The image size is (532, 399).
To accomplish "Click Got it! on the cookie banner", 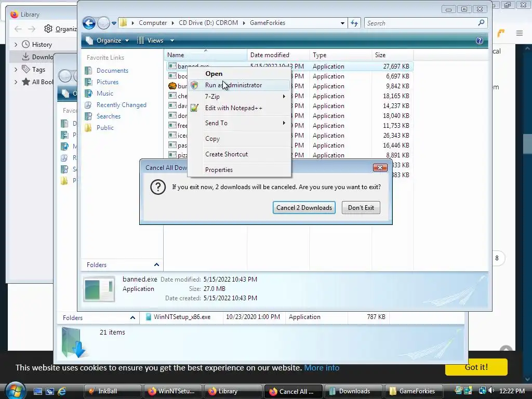I will pos(476,367).
